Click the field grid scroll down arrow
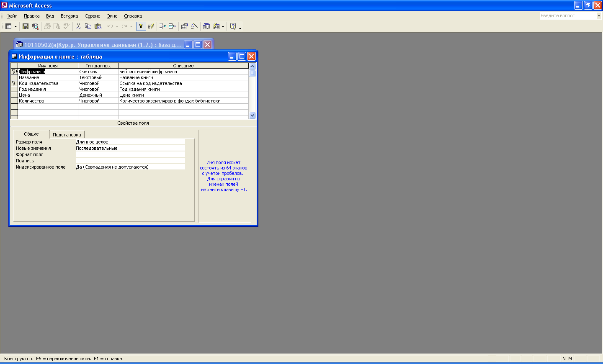This screenshot has height=364, width=603. click(252, 115)
